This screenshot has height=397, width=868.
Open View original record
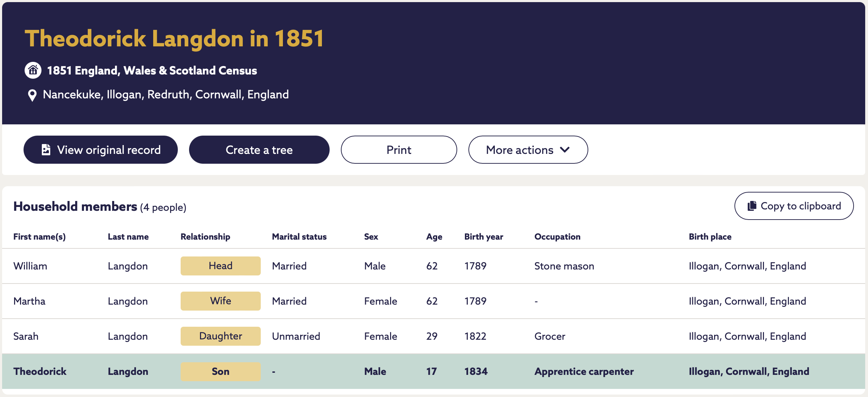coord(101,150)
